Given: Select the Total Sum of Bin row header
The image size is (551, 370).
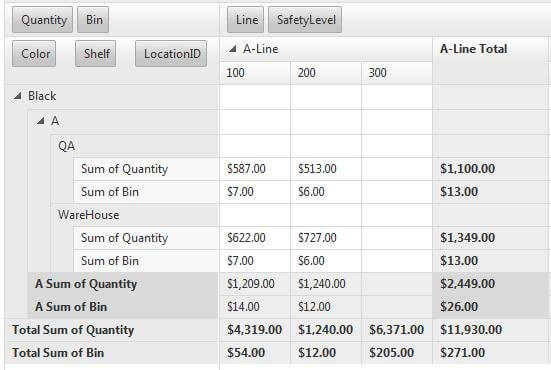Looking at the screenshot, I should (112, 353).
